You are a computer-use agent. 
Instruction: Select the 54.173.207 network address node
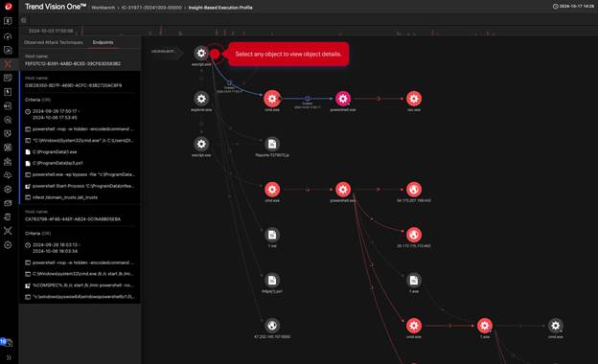pos(414,190)
